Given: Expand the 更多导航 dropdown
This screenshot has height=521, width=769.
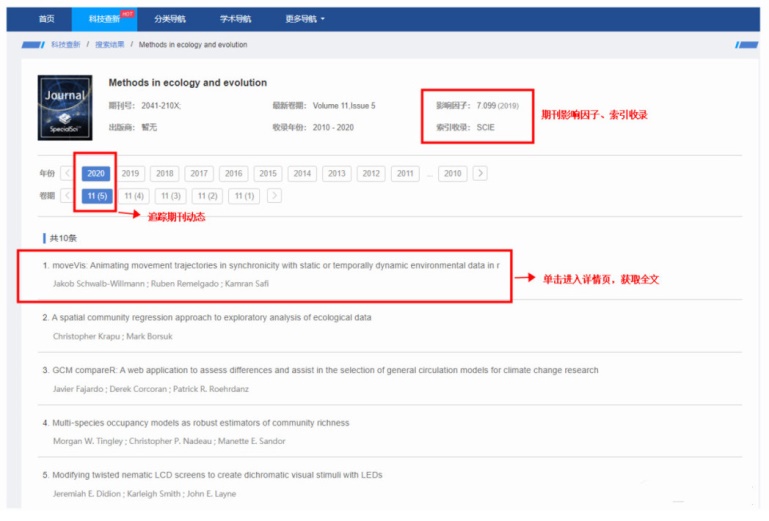Looking at the screenshot, I should 305,19.
